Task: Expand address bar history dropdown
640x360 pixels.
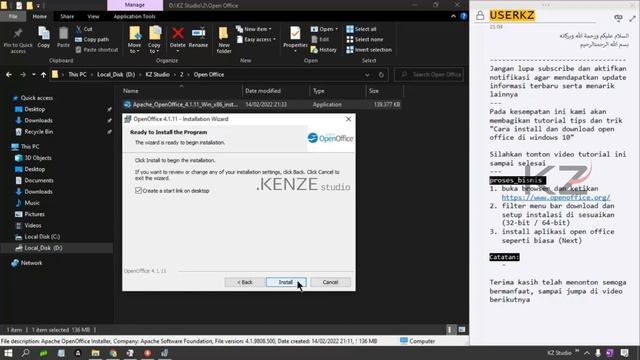Action: 367,75
